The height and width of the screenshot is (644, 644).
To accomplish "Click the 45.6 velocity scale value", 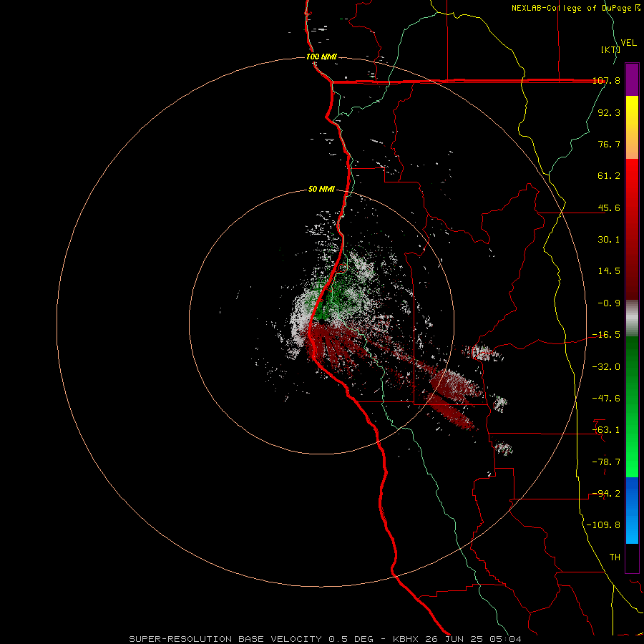I will pos(609,208).
